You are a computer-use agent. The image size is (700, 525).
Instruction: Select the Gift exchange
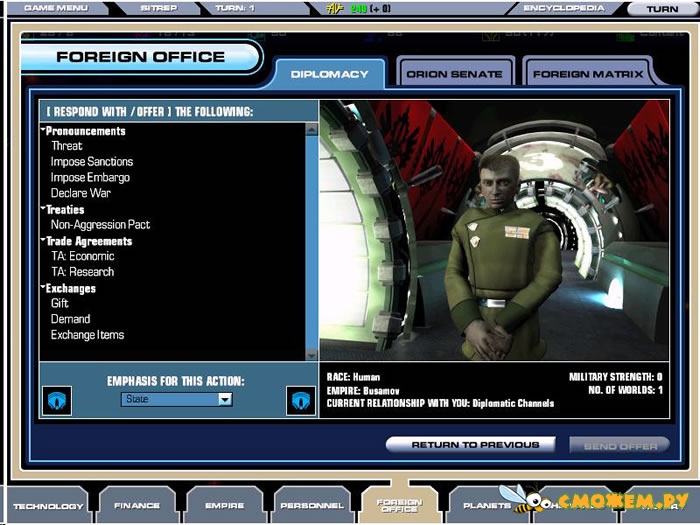coord(60,303)
